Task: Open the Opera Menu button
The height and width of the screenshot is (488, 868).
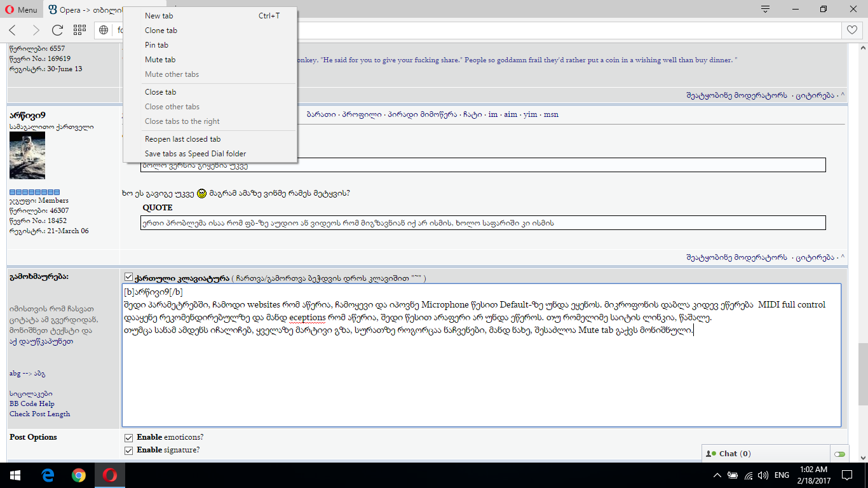Action: pos(22,10)
